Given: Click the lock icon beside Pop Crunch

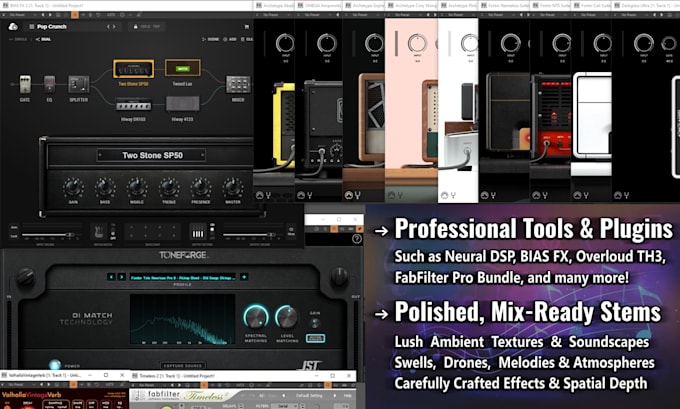Looking at the screenshot, I should click(x=135, y=27).
